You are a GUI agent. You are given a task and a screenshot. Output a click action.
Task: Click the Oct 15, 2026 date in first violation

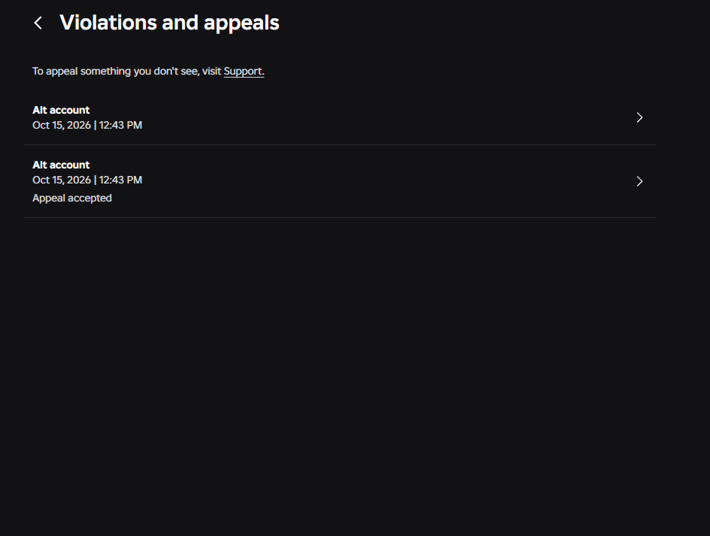62,125
